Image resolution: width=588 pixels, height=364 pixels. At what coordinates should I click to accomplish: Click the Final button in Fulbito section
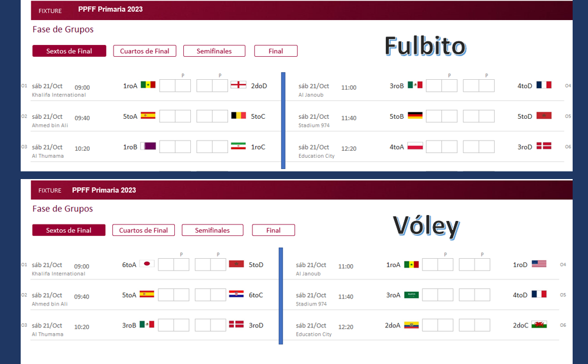tap(275, 51)
